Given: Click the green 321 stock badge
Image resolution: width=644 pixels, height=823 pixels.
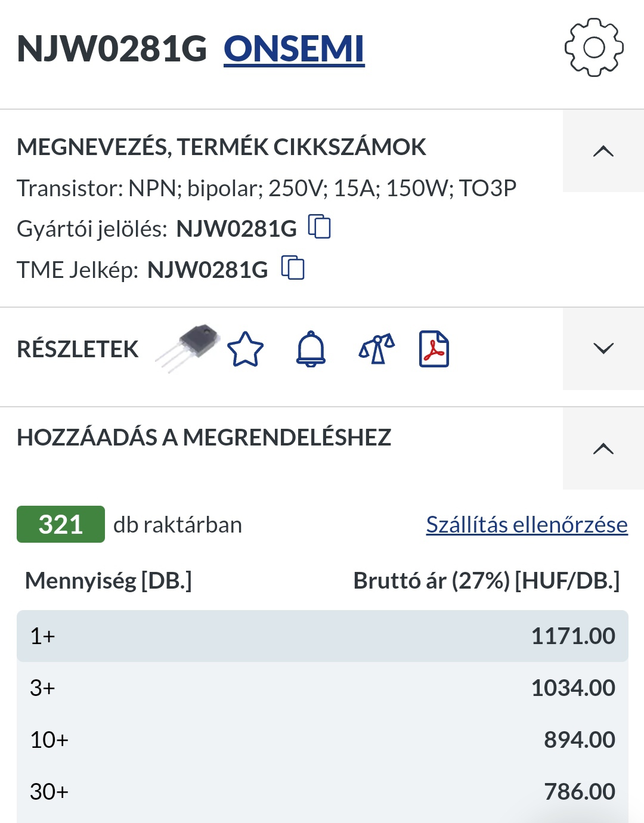Looking at the screenshot, I should tap(61, 524).
